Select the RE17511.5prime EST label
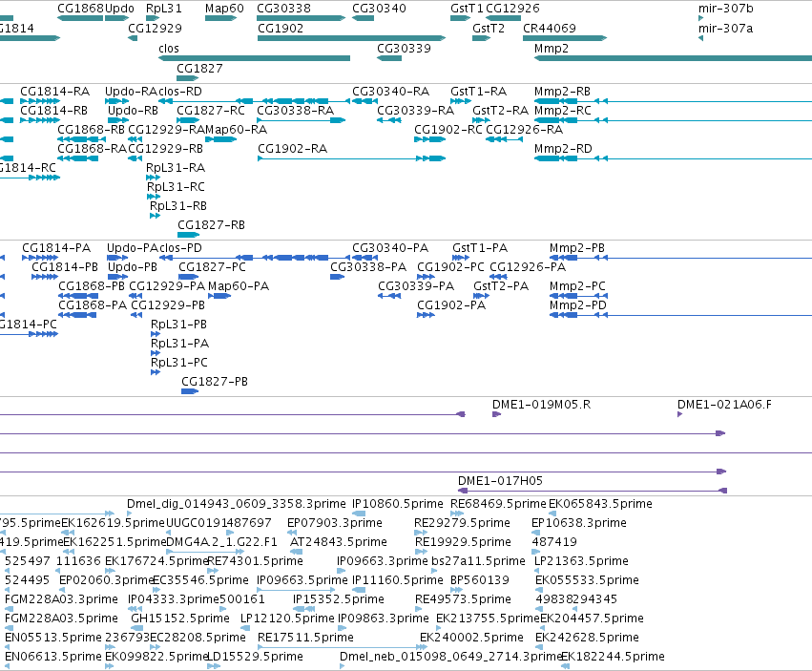 pos(305,638)
